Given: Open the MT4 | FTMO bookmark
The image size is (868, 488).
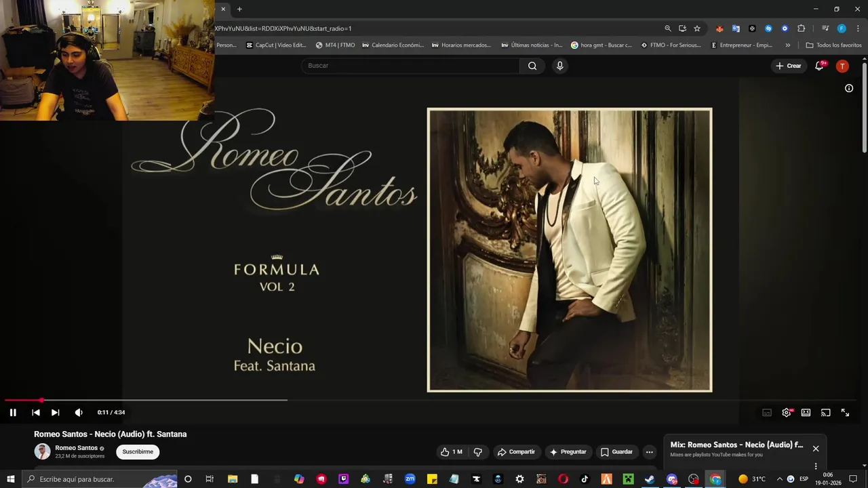Looking at the screenshot, I should click(335, 45).
